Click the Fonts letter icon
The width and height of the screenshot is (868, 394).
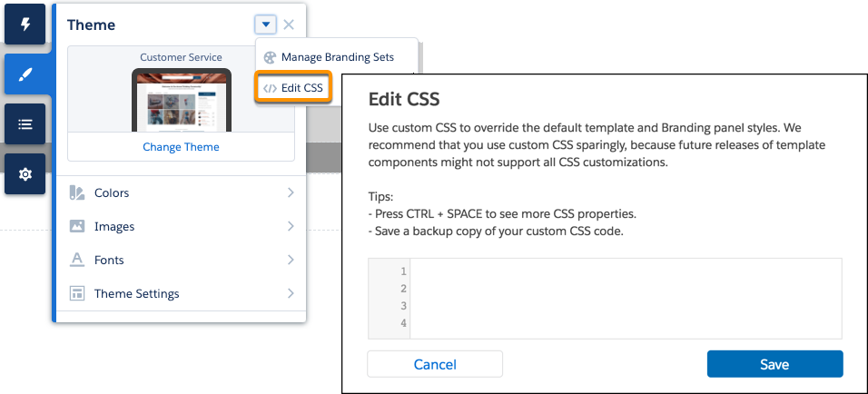(77, 261)
